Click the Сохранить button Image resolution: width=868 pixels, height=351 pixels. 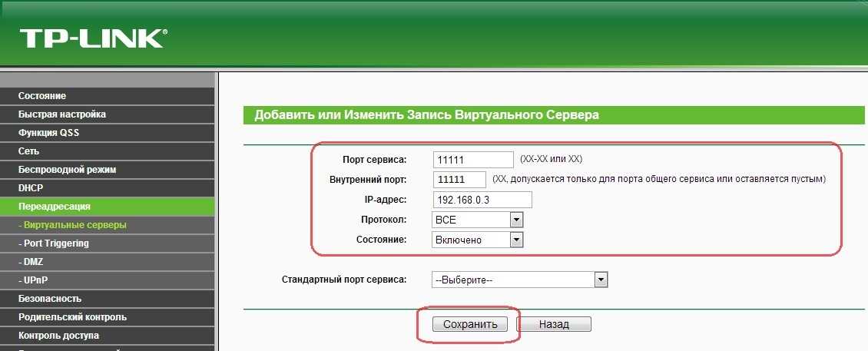(469, 324)
